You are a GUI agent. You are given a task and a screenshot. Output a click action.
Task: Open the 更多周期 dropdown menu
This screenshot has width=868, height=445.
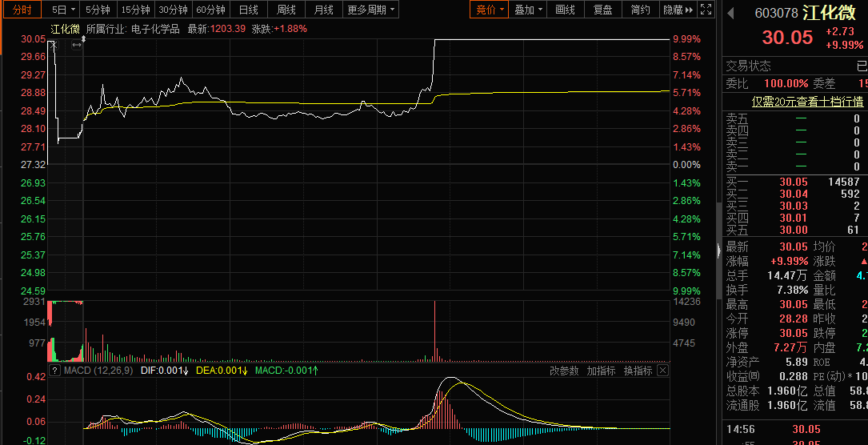(x=371, y=10)
